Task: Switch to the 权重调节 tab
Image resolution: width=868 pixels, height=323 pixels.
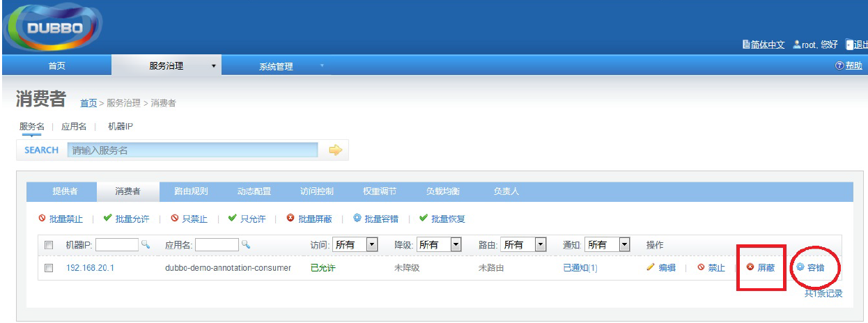Action: point(380,191)
